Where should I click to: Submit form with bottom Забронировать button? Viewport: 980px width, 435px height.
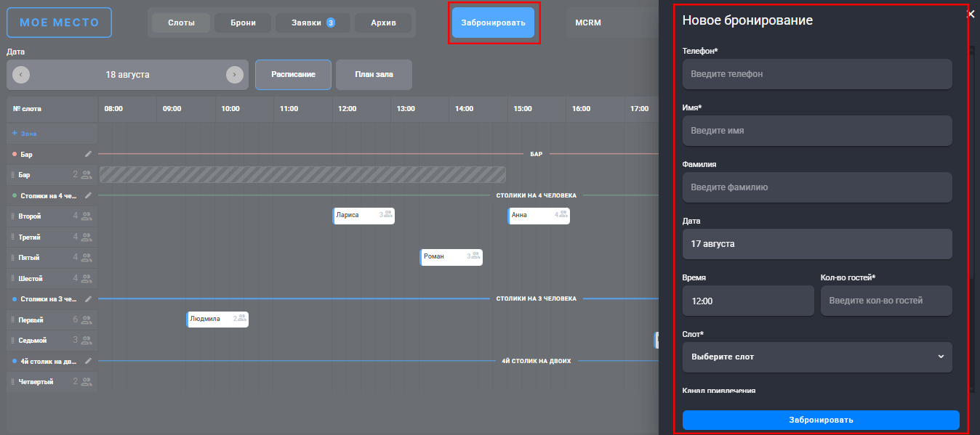[821, 420]
